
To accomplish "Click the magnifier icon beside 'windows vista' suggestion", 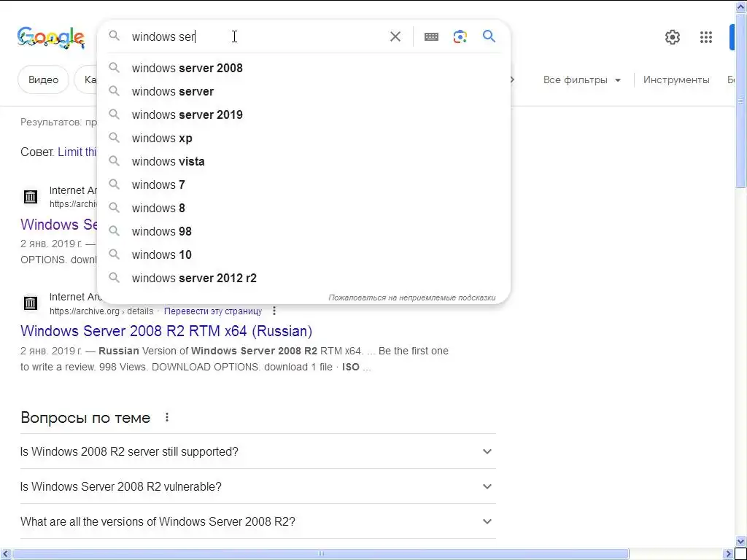I will 114,161.
